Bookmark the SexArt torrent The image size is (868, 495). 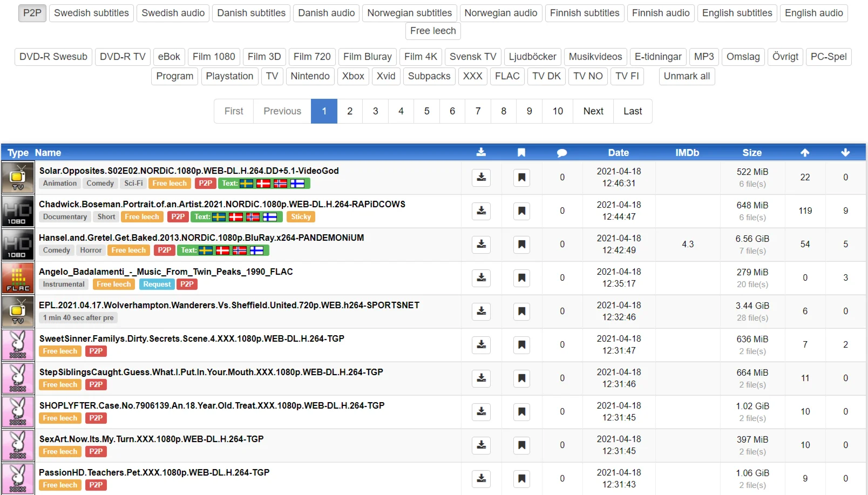click(521, 445)
